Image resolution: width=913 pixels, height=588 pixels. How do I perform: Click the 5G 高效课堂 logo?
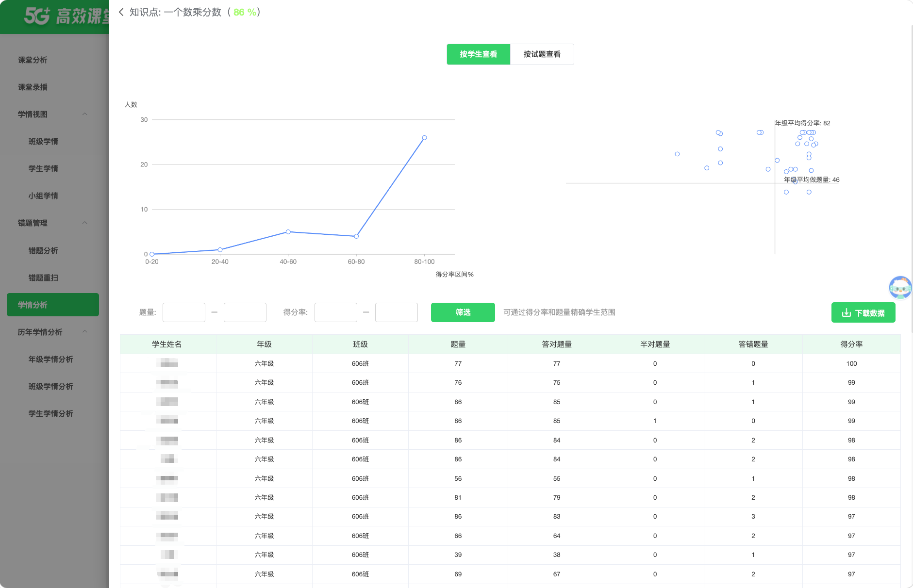coord(66,16)
